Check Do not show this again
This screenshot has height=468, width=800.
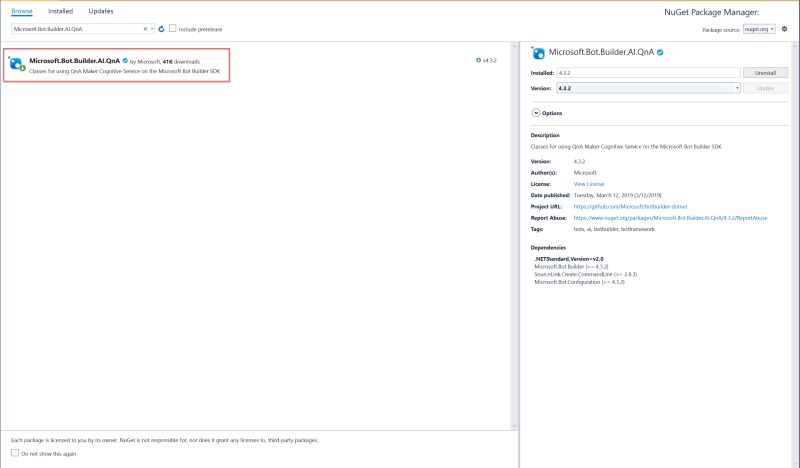[15, 453]
